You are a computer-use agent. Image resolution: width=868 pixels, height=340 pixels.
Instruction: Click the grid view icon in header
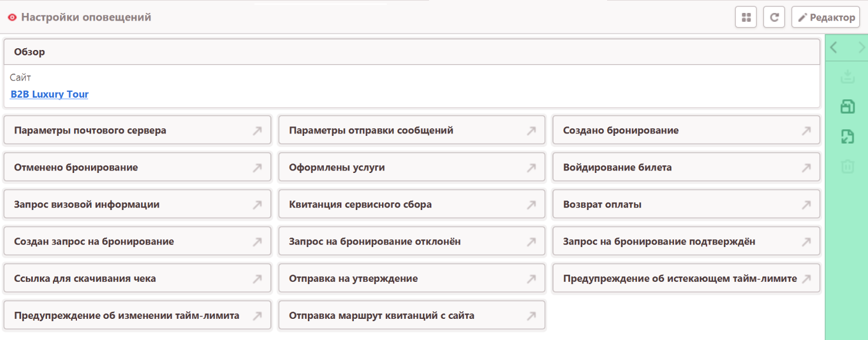(x=746, y=18)
